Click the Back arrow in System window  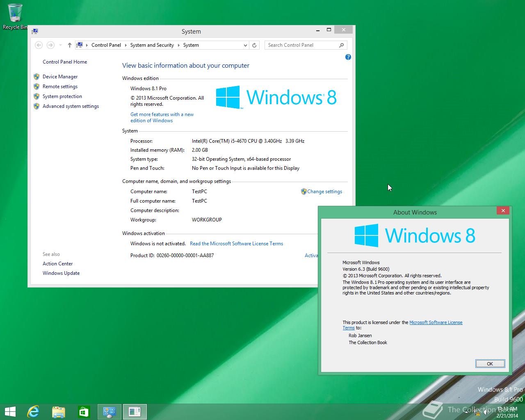39,45
